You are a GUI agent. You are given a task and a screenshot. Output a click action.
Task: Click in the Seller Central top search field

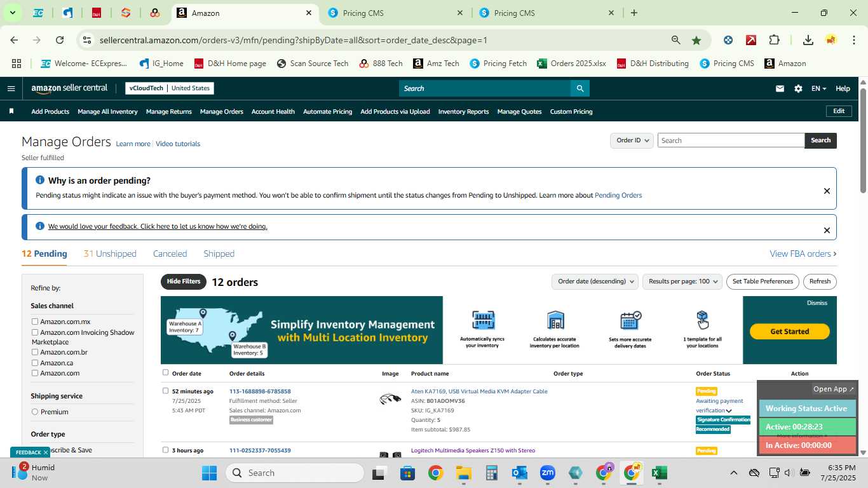pos(484,88)
